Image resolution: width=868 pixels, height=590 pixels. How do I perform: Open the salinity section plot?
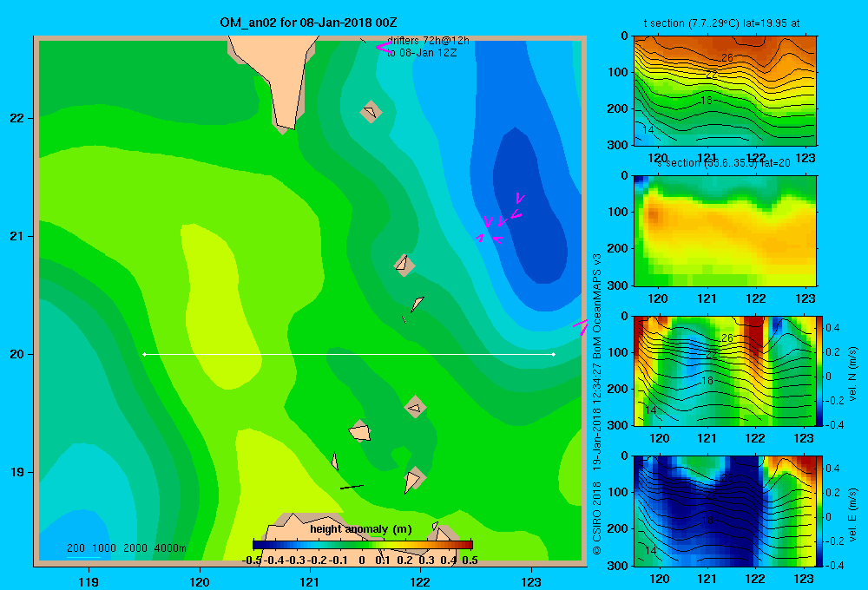pyautogui.click(x=725, y=231)
